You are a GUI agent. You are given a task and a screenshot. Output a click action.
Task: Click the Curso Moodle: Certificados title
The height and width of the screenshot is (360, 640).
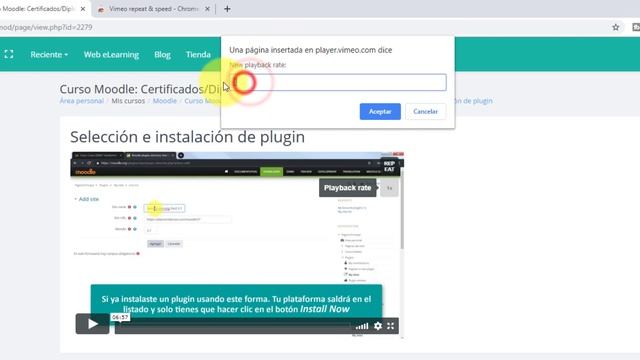[x=140, y=89]
